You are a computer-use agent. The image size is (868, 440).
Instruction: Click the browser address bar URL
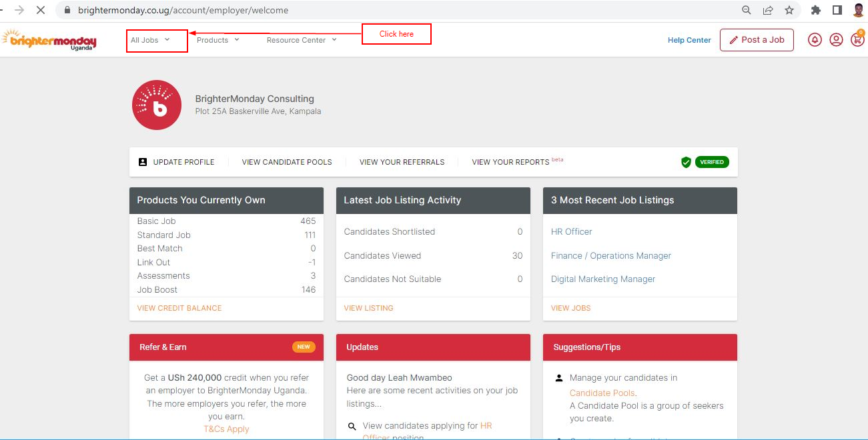tap(183, 11)
